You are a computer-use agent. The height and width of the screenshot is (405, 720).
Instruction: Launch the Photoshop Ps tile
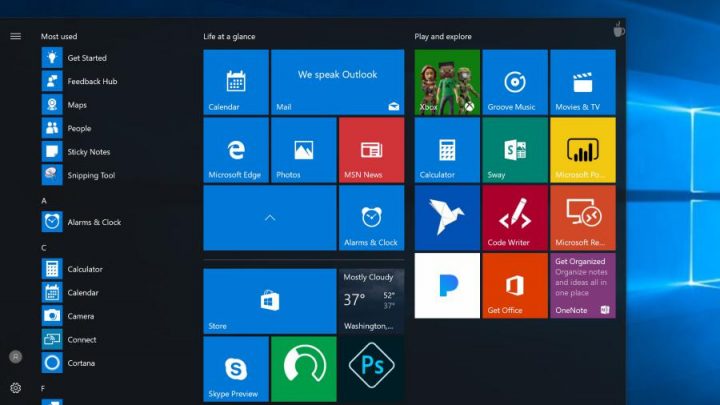click(x=371, y=369)
